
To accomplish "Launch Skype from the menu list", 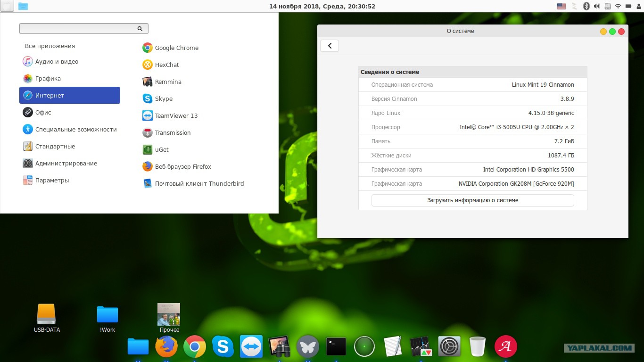I will pos(157,99).
